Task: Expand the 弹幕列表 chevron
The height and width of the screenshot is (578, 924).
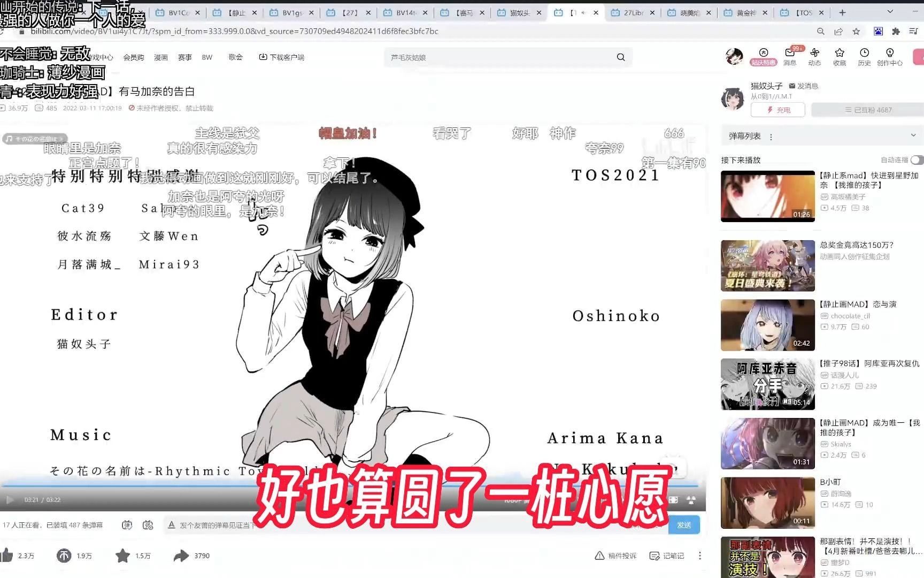Action: pos(913,135)
